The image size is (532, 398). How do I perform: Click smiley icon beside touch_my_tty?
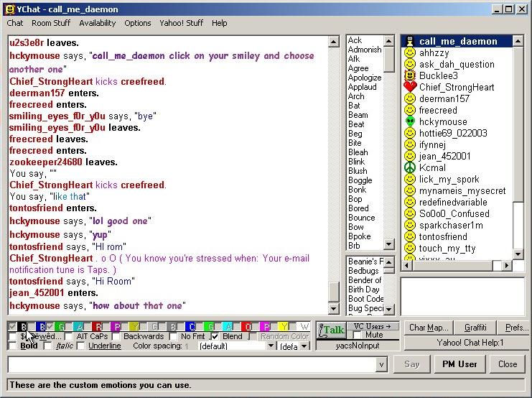[410, 249]
